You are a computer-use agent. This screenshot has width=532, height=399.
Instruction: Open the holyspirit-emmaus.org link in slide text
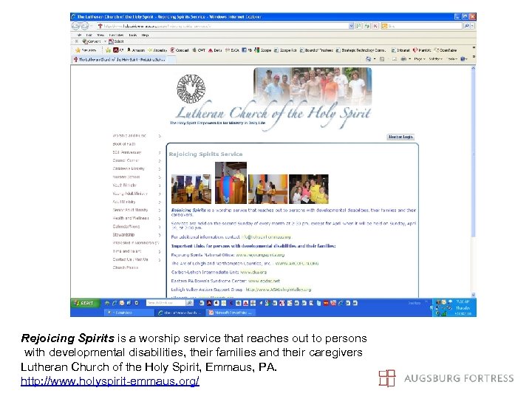(110, 381)
